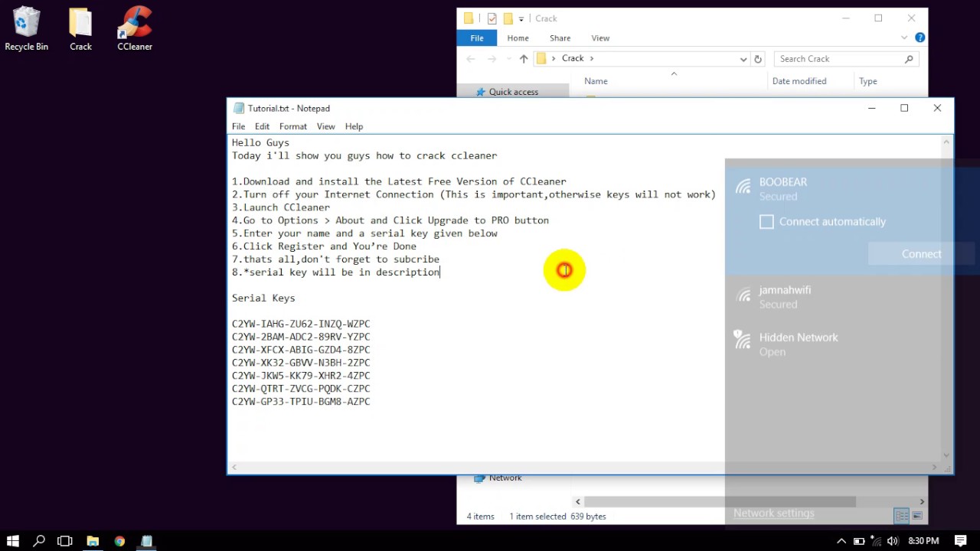
Task: Go up one folder in Explorer
Action: click(524, 59)
